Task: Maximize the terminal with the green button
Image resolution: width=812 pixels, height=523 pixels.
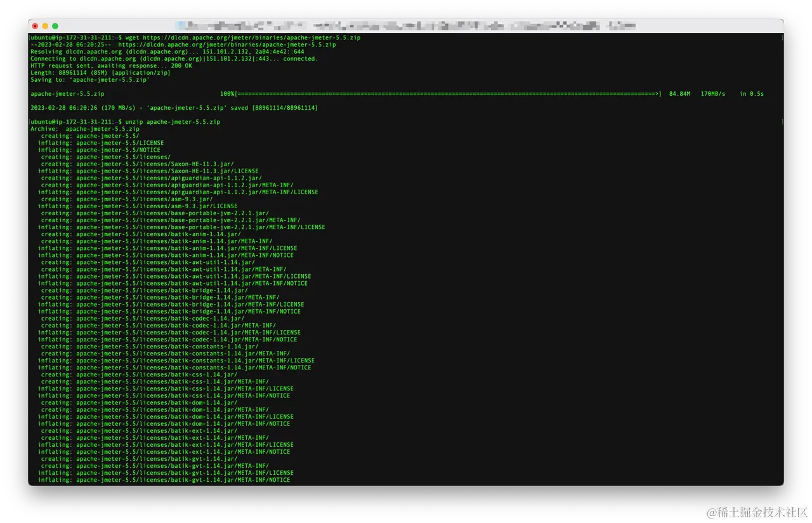Action: click(55, 26)
